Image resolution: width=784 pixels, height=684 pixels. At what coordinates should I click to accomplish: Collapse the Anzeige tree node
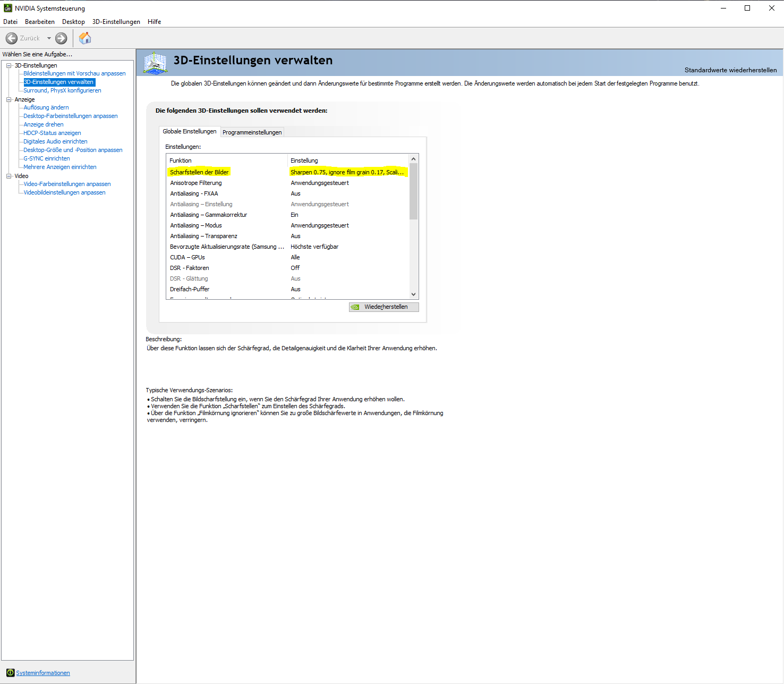pyautogui.click(x=8, y=99)
